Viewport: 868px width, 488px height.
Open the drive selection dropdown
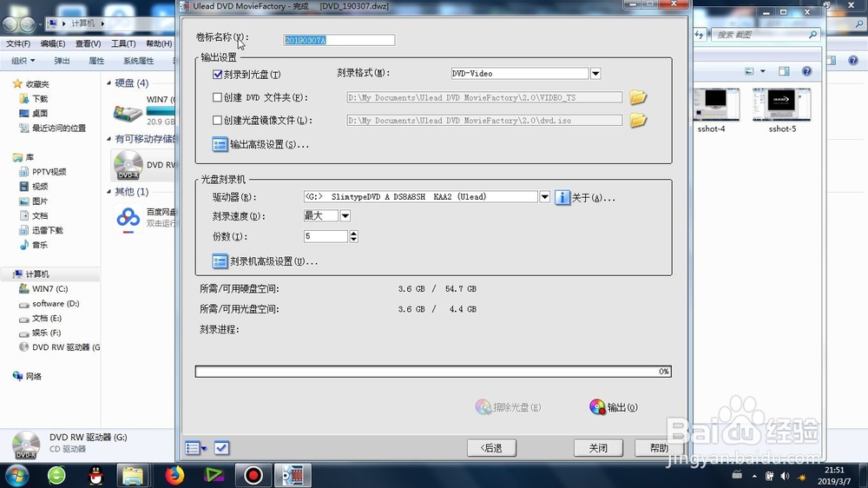[x=545, y=196]
